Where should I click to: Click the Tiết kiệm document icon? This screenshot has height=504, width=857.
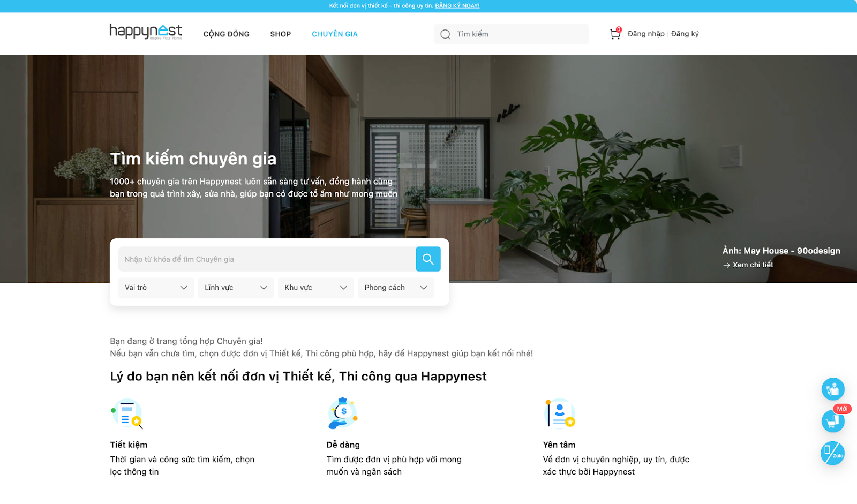(x=126, y=413)
